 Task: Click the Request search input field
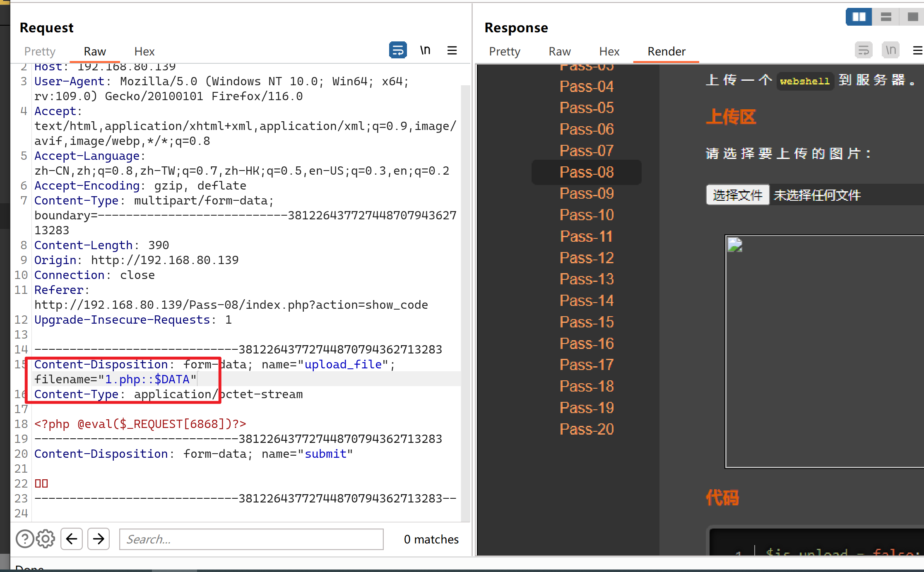coord(251,539)
